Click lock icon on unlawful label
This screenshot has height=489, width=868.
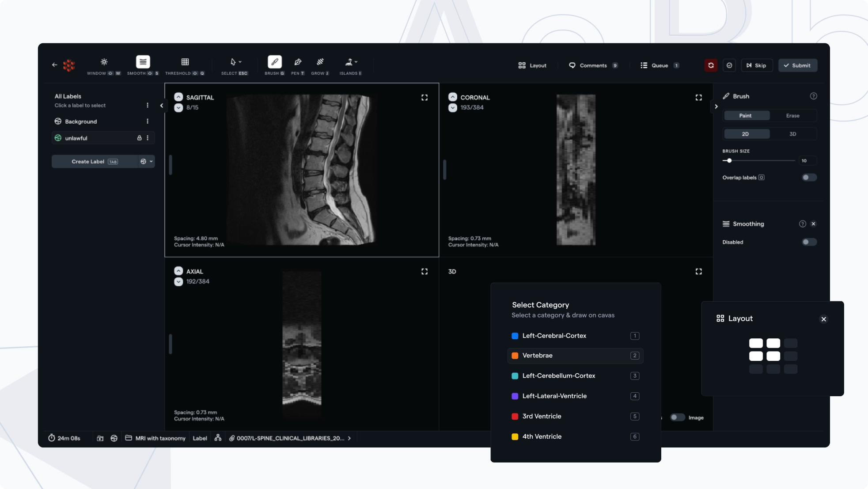pos(139,138)
